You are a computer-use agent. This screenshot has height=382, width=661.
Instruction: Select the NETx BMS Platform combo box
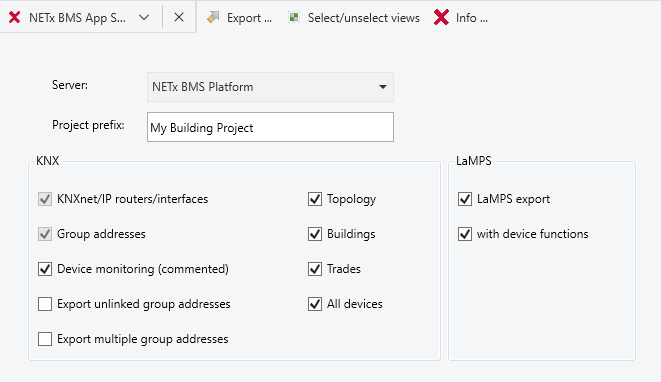[270, 87]
